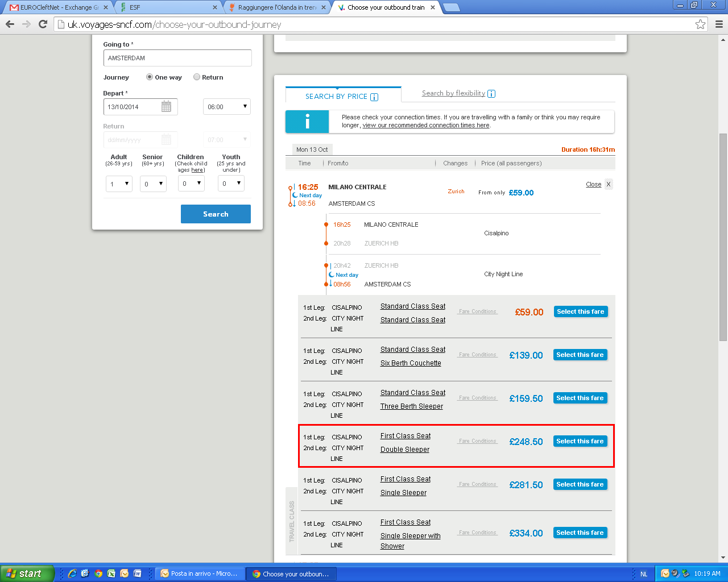Open the 06:00 departure time dropdown
The width and height of the screenshot is (728, 582).
pyautogui.click(x=226, y=107)
